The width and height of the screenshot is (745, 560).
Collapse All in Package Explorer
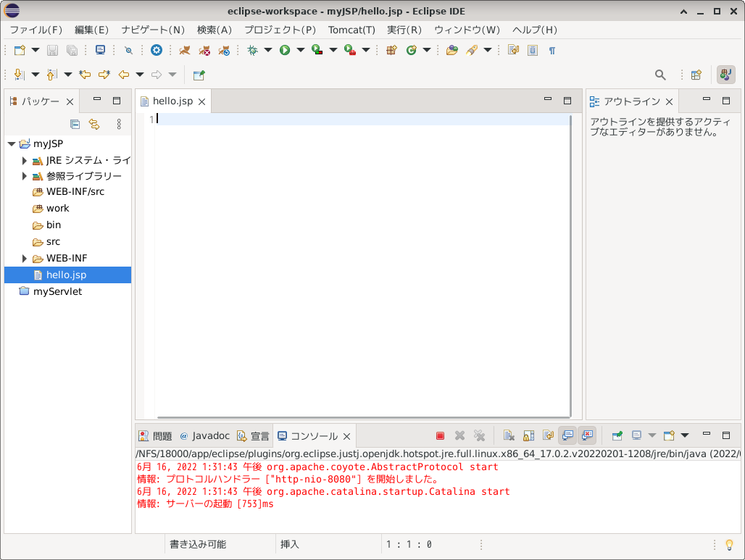[x=75, y=125]
